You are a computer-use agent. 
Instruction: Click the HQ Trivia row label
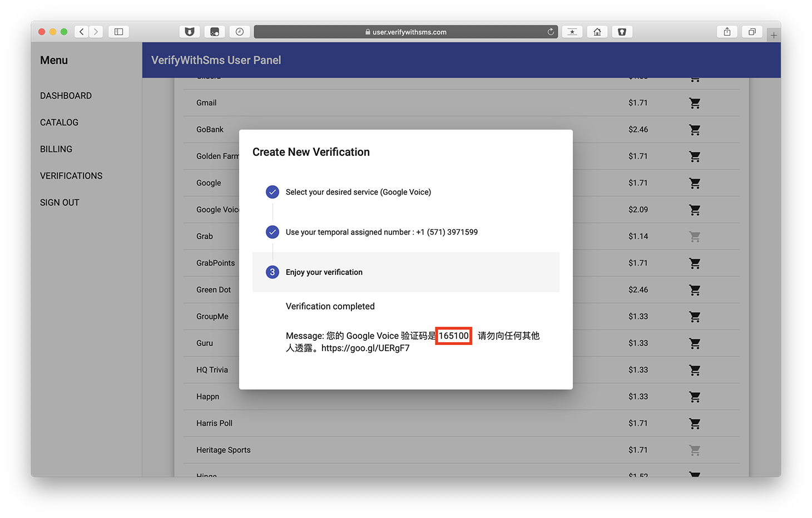coord(212,370)
